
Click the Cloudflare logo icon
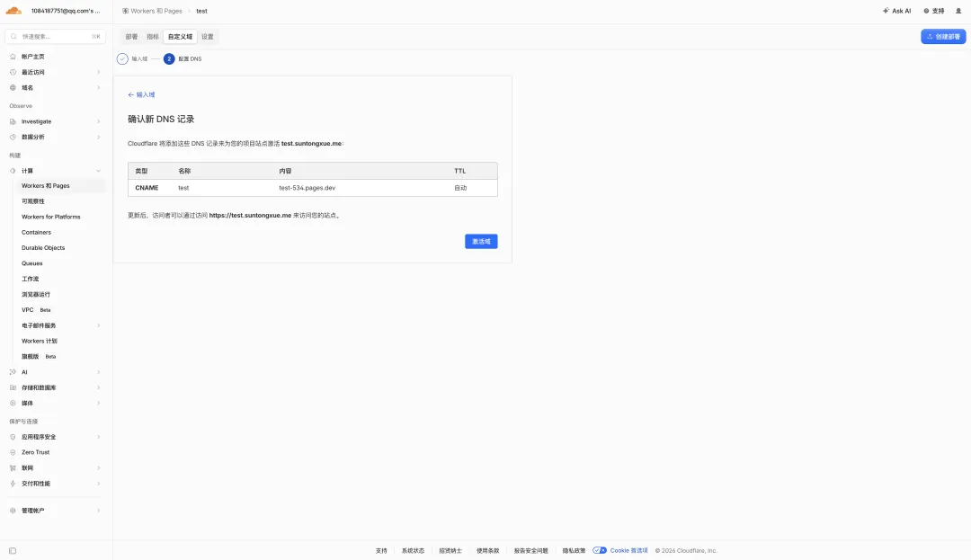pyautogui.click(x=13, y=11)
